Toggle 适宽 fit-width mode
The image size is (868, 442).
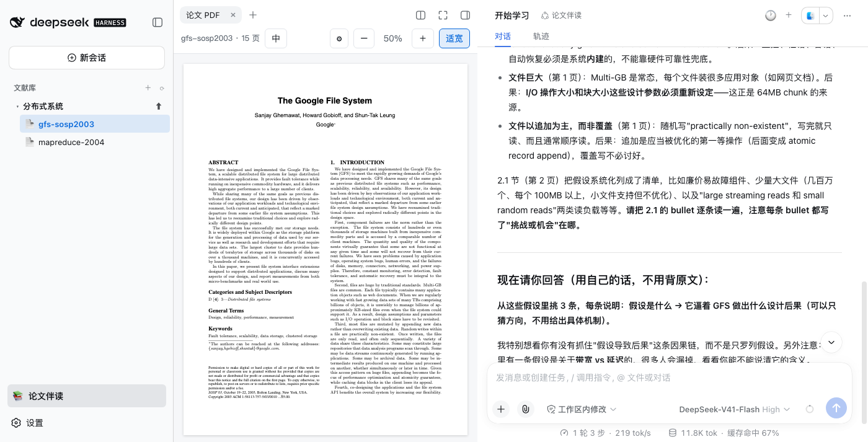(x=454, y=38)
